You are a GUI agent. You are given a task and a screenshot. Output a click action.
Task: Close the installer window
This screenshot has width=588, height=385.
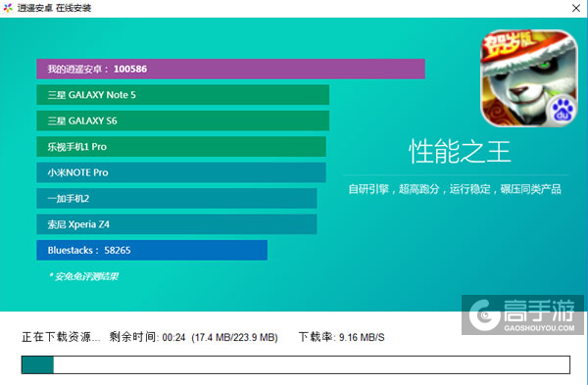pos(576,8)
